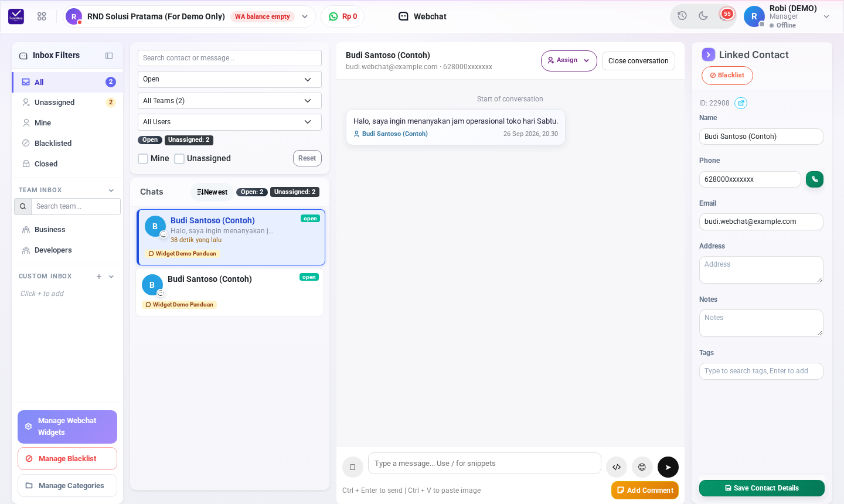Focus the Type a message input
This screenshot has width=844, height=504.
tap(485, 464)
